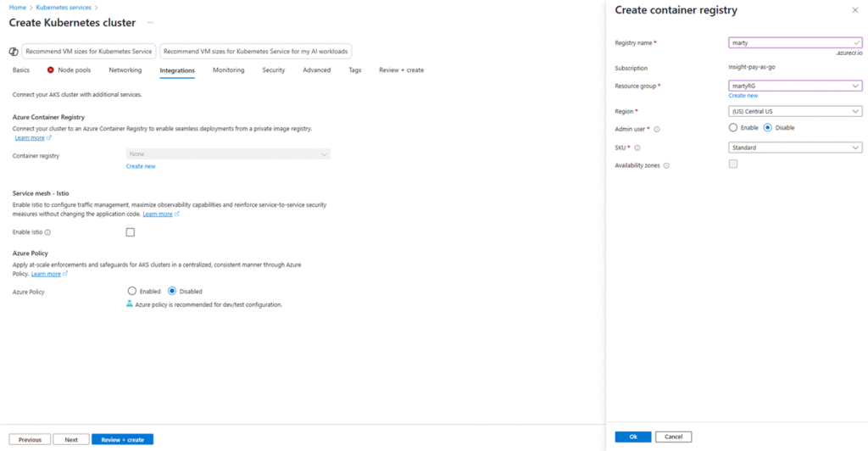This screenshot has height=451, width=868.
Task: Click info icon next to Admin user
Action: click(657, 130)
